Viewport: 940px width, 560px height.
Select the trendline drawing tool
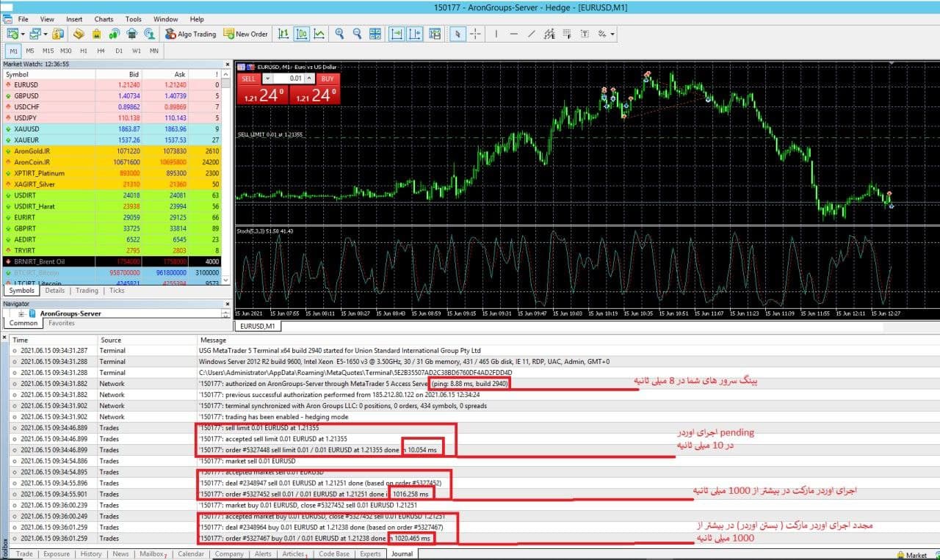pyautogui.click(x=531, y=34)
